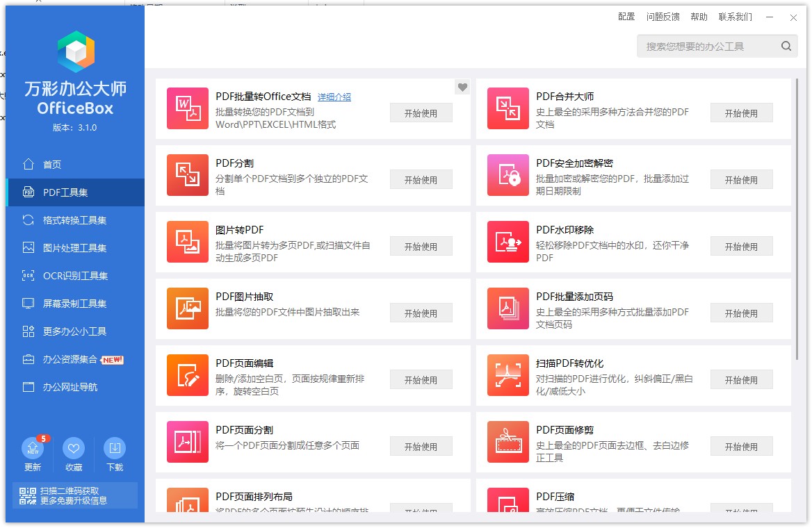The width and height of the screenshot is (812, 528).
Task: Open 更多办公小工具 in the sidebar
Action: [x=75, y=331]
